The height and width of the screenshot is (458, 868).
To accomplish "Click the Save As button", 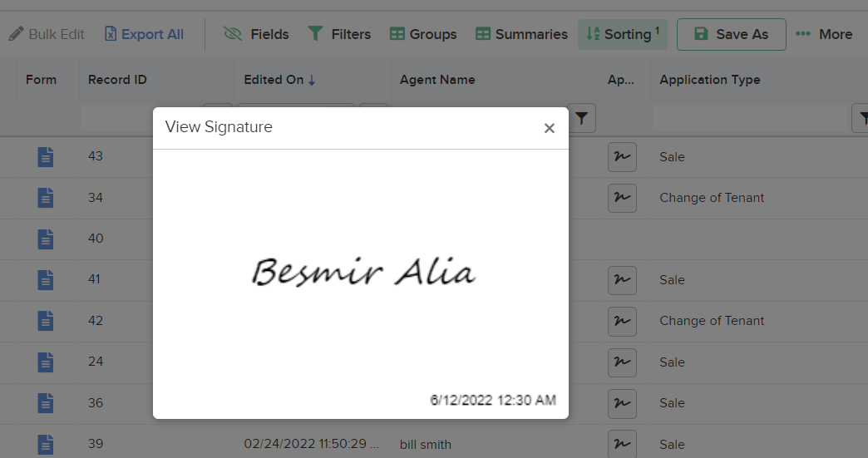I will (731, 34).
